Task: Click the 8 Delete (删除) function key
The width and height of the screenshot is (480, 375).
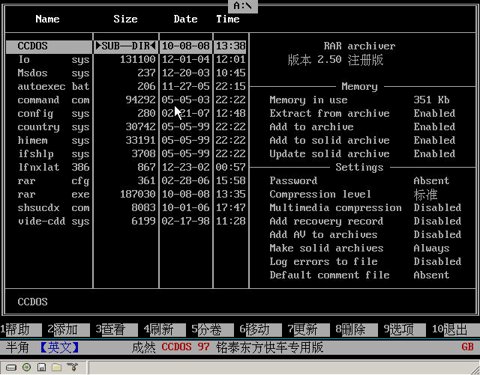Action: 357,330
